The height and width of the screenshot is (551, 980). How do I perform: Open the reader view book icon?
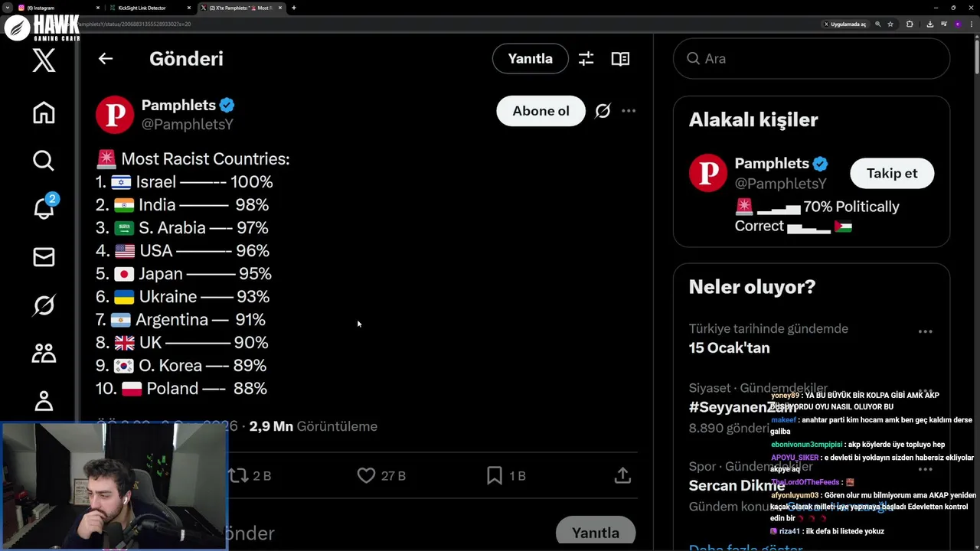[620, 59]
